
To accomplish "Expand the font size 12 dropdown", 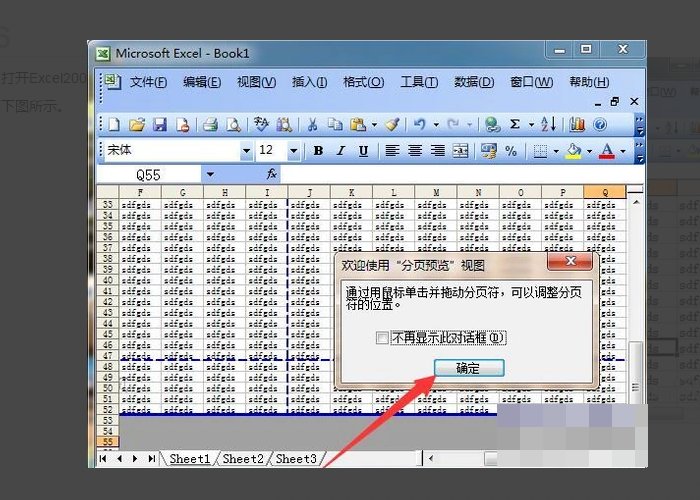I will pyautogui.click(x=293, y=151).
